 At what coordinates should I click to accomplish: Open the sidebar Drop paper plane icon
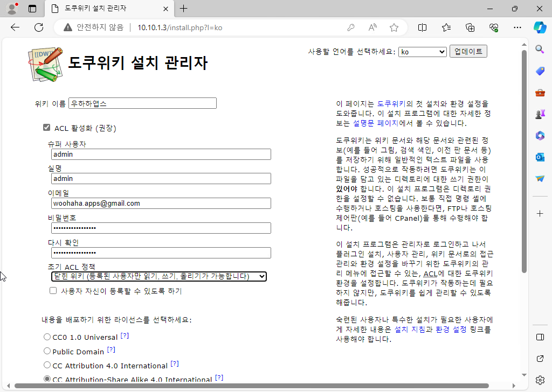[540, 179]
